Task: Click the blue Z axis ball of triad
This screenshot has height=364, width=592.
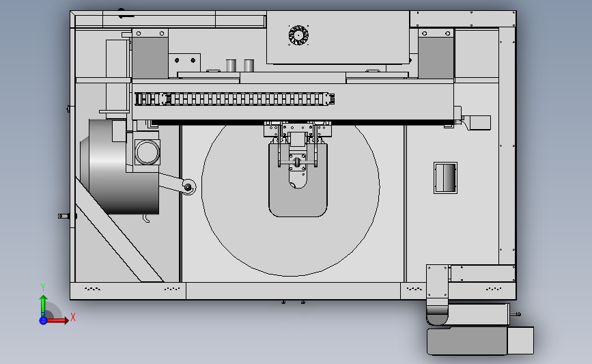Action: click(x=43, y=320)
